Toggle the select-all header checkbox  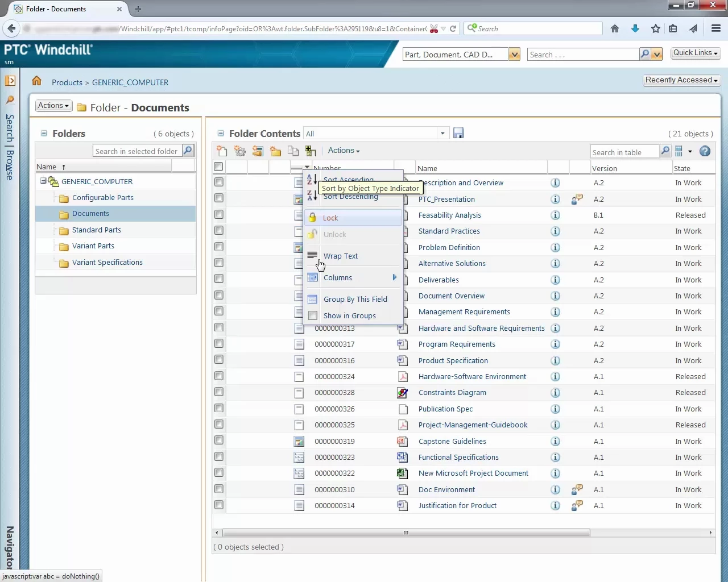218,167
